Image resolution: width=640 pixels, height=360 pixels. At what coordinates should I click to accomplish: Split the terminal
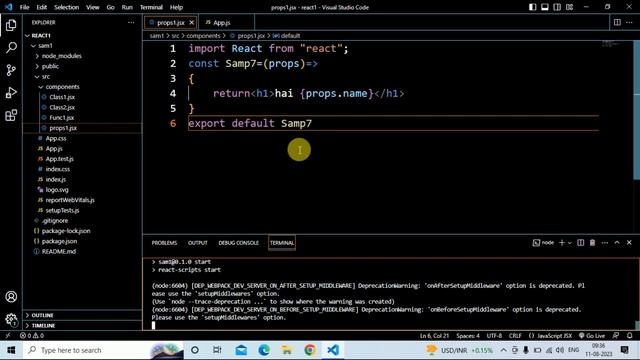[x=580, y=242]
